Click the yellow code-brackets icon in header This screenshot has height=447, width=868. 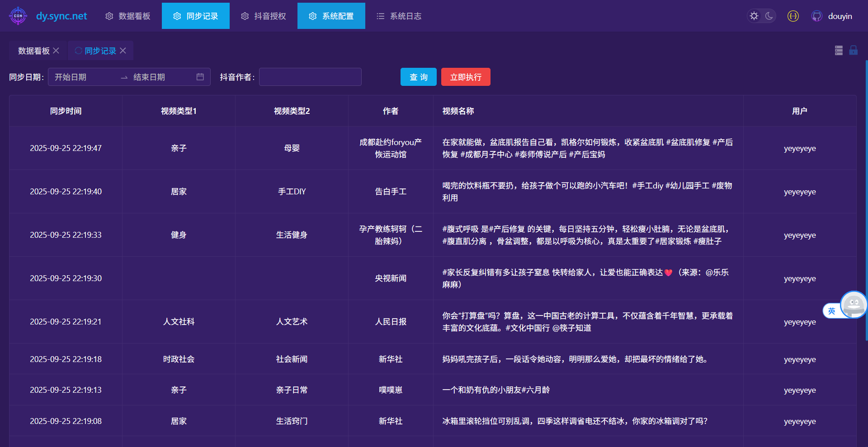793,16
